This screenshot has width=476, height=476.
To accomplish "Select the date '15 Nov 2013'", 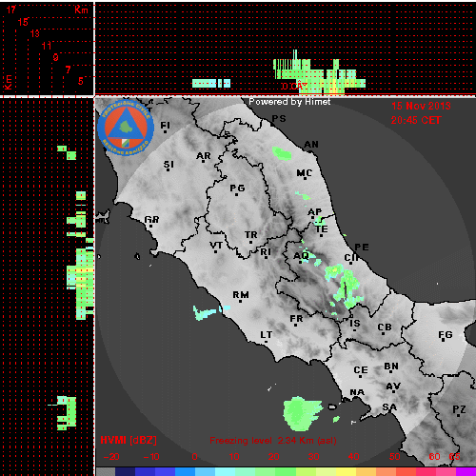I will pos(421,106).
